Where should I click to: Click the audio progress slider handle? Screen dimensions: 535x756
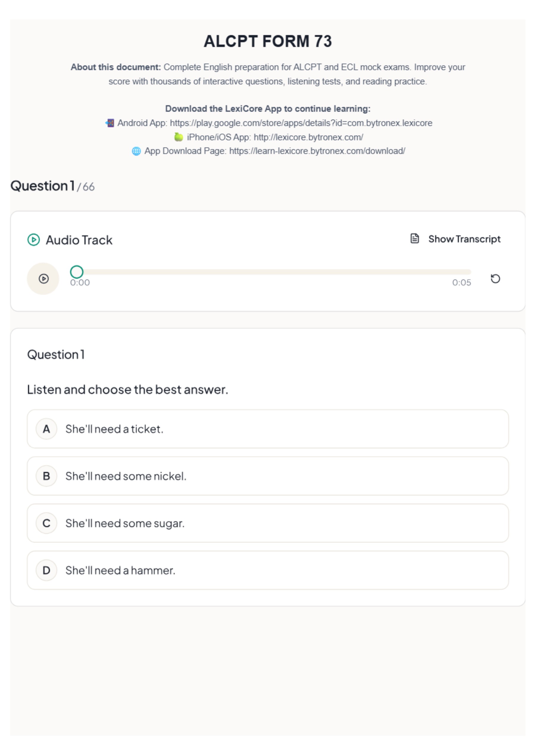pyautogui.click(x=77, y=272)
